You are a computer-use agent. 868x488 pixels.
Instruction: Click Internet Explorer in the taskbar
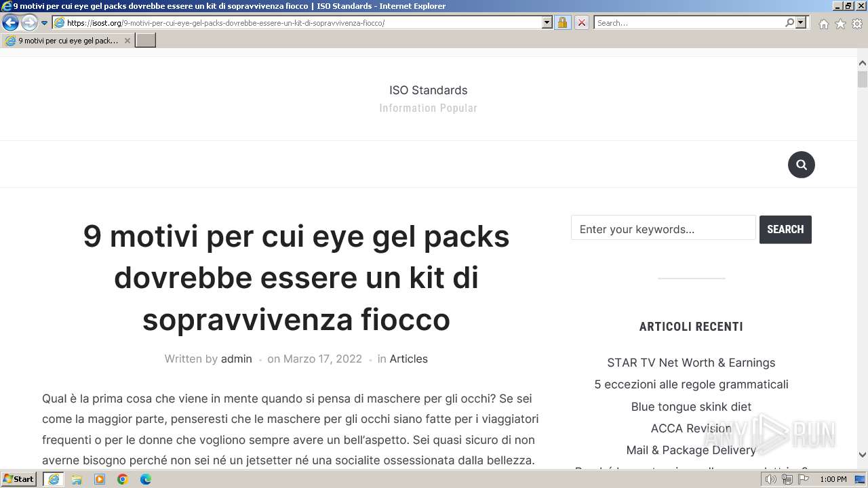tap(54, 479)
